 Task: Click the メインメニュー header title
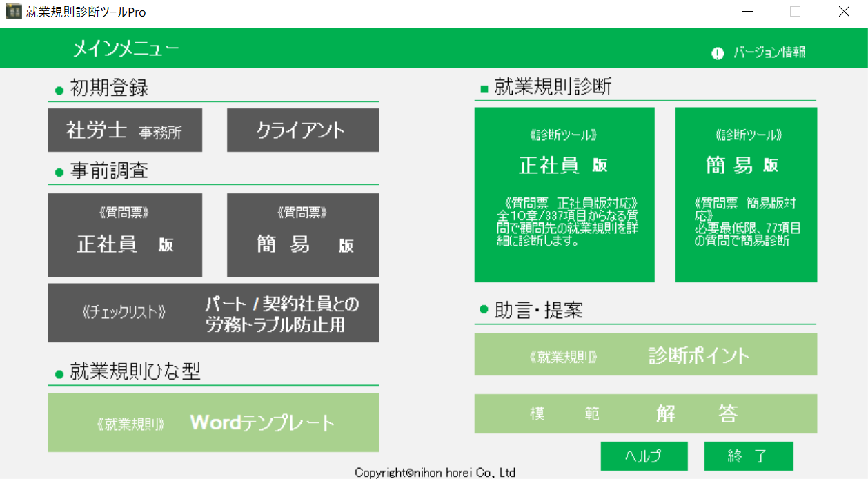click(x=126, y=48)
